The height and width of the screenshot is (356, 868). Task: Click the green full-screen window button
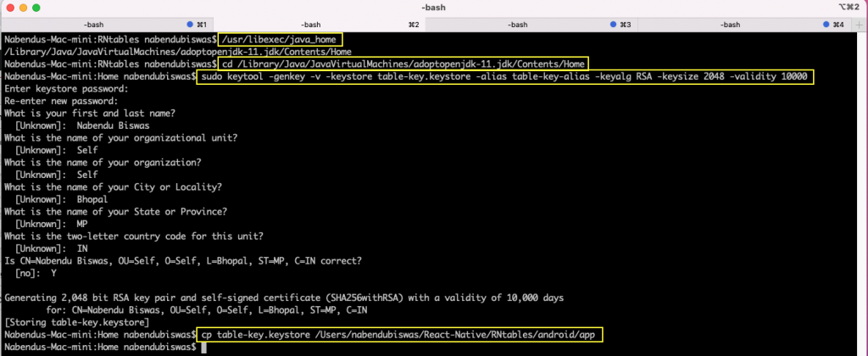38,8
